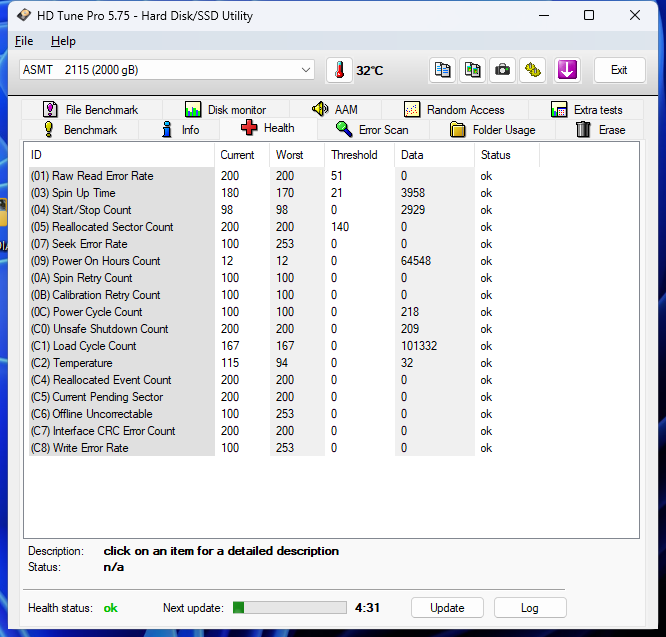Select the Health tab

268,128
